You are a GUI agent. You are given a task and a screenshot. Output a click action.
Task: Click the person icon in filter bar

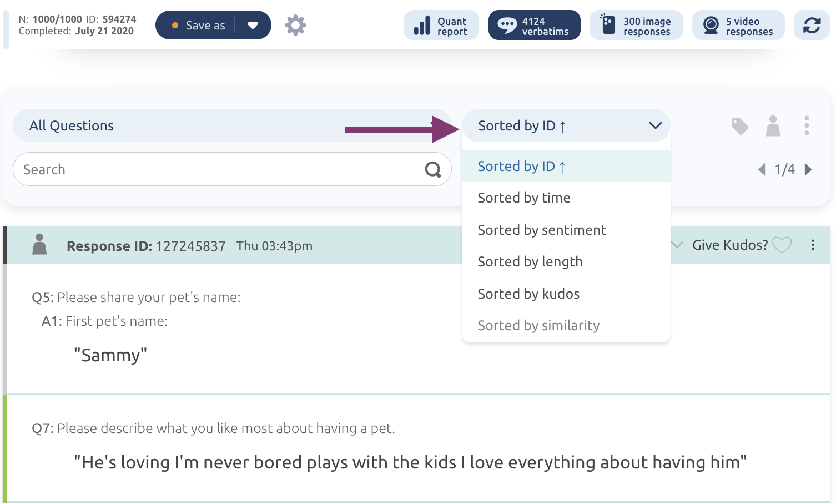tap(773, 126)
